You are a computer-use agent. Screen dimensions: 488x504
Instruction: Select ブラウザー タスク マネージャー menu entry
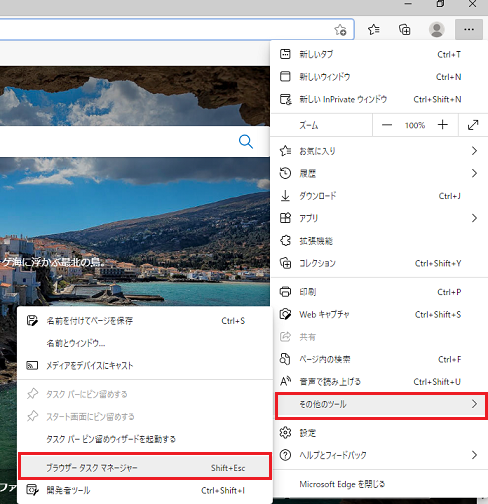coord(145,467)
